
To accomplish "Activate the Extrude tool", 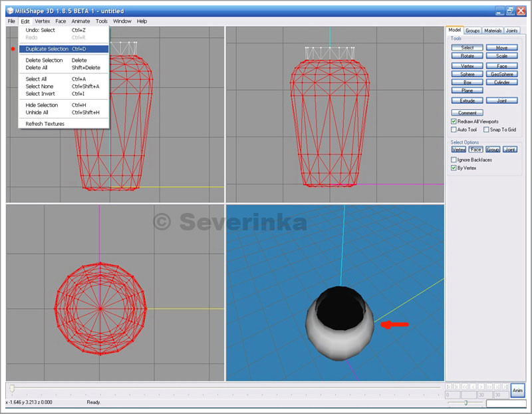I will [x=467, y=101].
